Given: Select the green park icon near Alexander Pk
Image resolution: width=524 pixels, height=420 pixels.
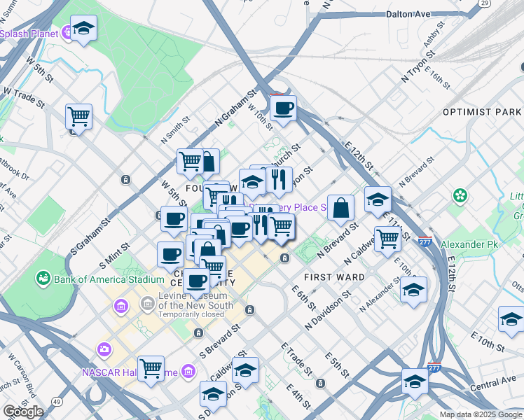Looking at the screenshot, I should pyautogui.click(x=460, y=194).
